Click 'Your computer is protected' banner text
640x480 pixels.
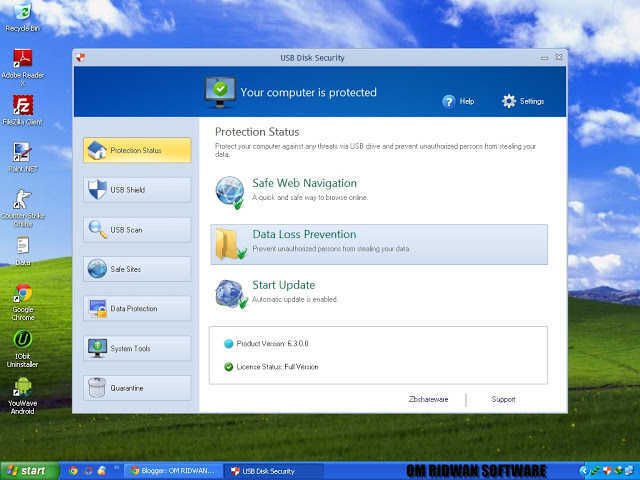[x=308, y=92]
